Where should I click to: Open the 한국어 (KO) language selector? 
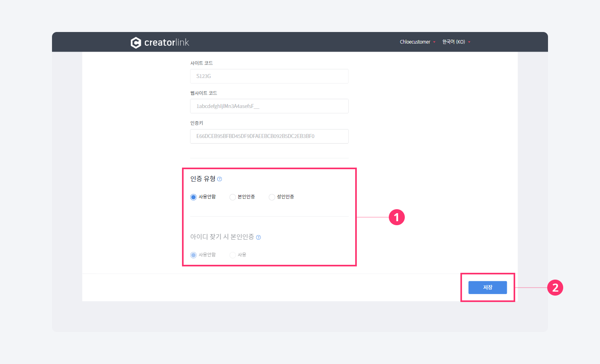coord(454,42)
